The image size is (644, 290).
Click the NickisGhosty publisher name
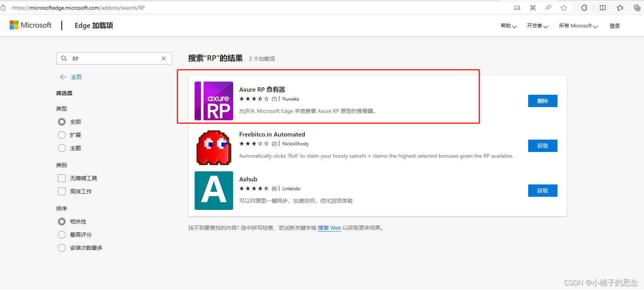tap(295, 144)
